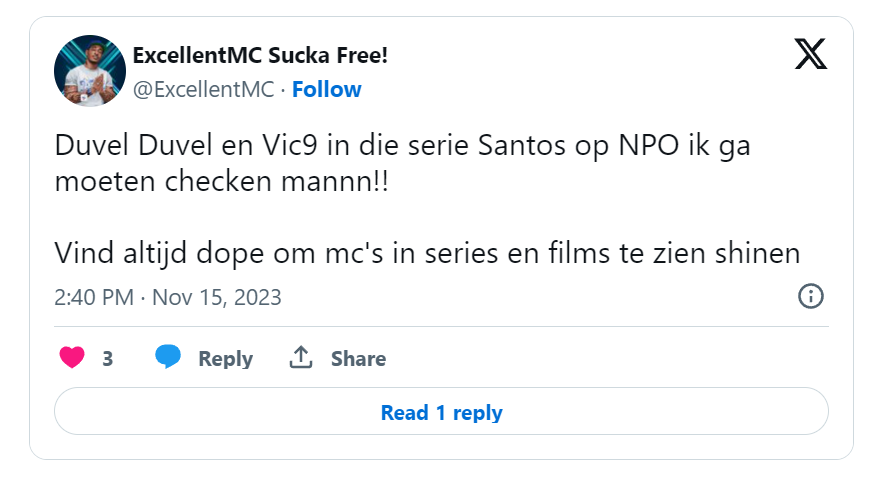Click the "Reply" text label
Screen dimensions: 879x484
(x=225, y=358)
